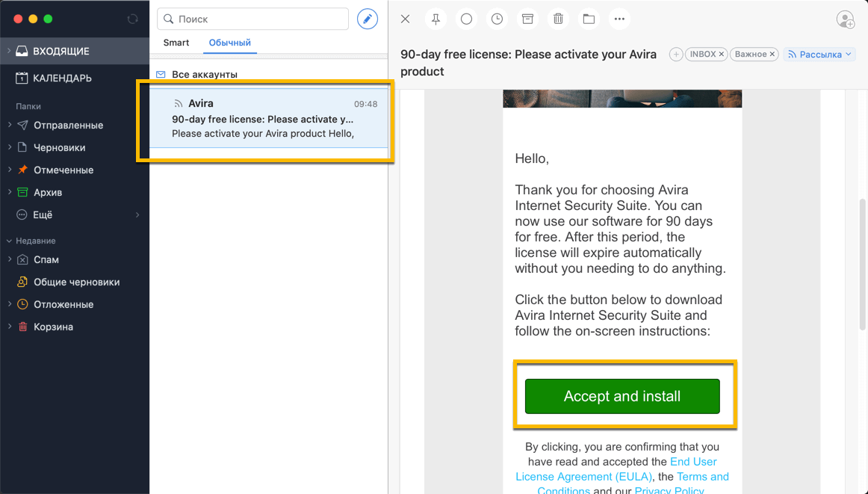Viewport: 868px width, 494px height.
Task: Select Все аккаунты header
Action: click(x=205, y=74)
